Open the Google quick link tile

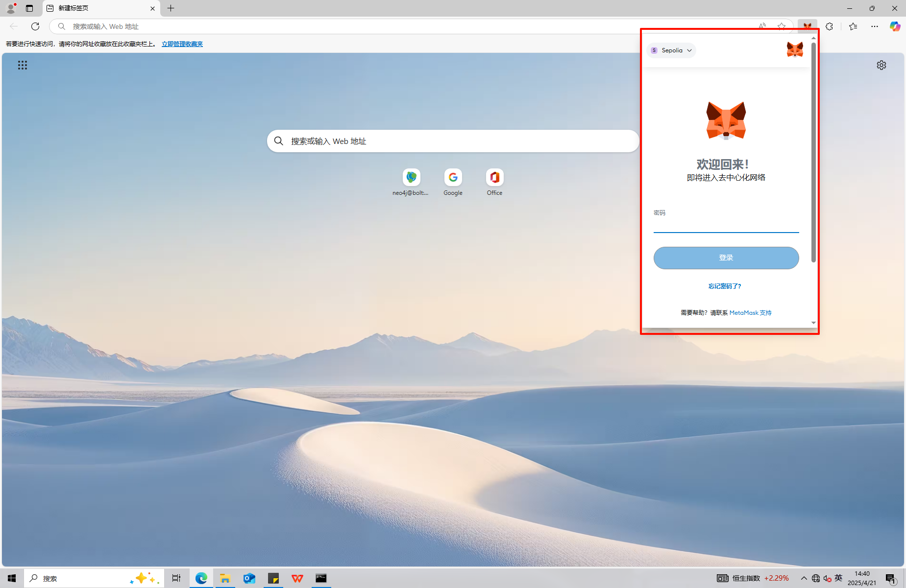tap(453, 183)
